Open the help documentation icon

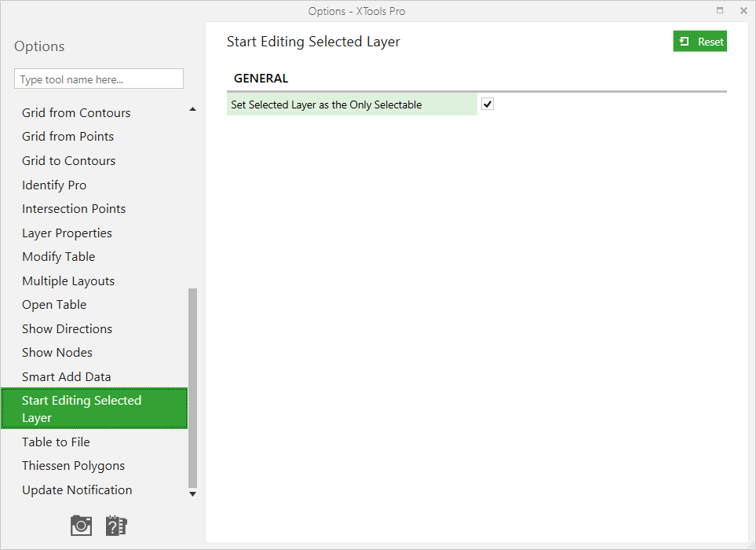point(116,526)
